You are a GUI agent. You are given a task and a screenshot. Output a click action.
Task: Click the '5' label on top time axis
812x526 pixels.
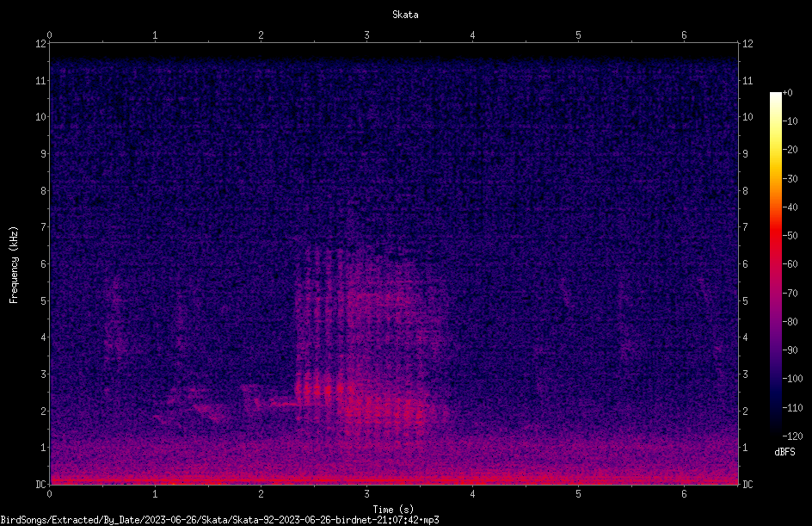coord(578,35)
